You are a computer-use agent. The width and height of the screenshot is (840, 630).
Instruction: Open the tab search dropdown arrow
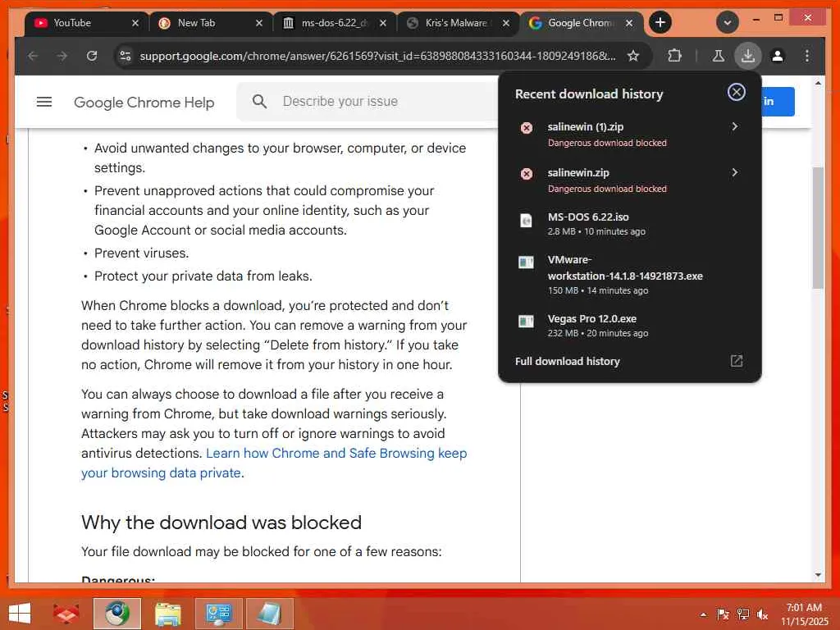click(728, 22)
